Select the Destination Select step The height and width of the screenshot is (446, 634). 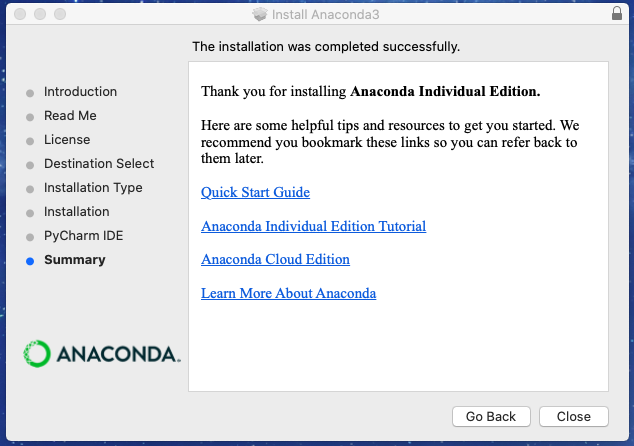click(x=99, y=164)
